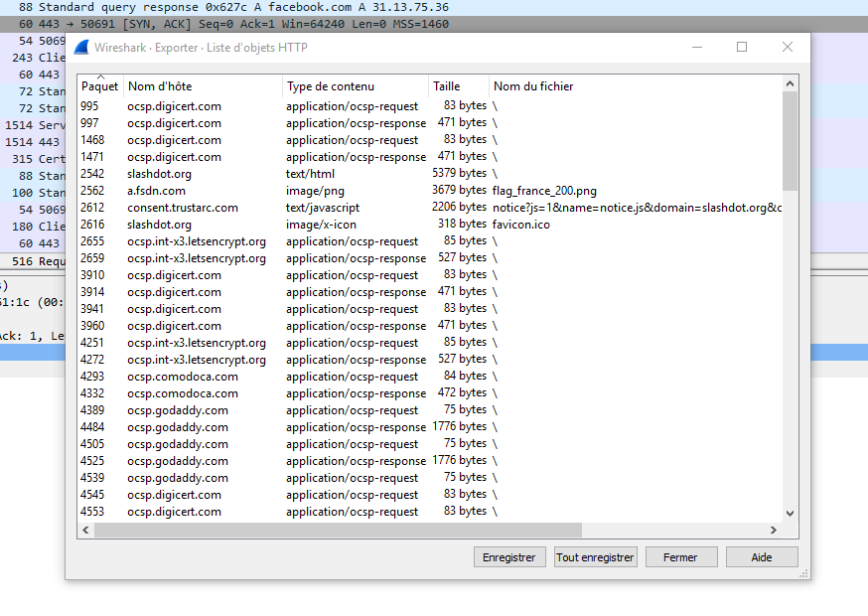
Task: Maximize the HTTP object list dialog
Action: pos(741,47)
